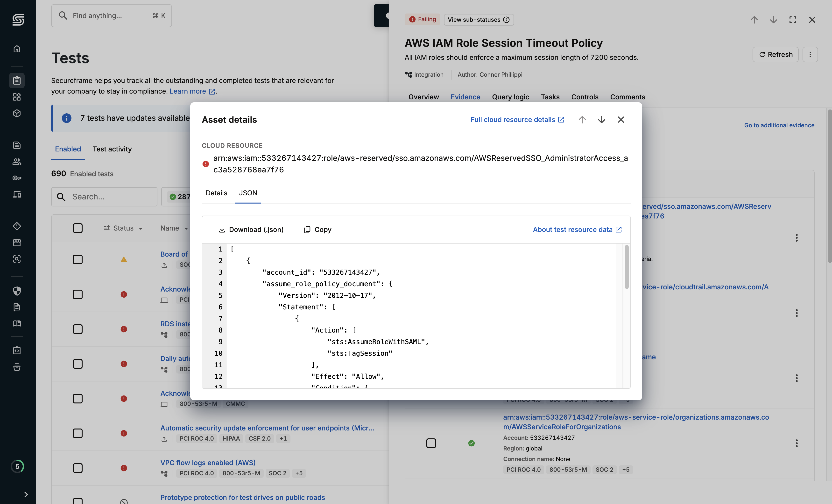Tick the VPC flow logs enabled row checkbox

pos(78,468)
